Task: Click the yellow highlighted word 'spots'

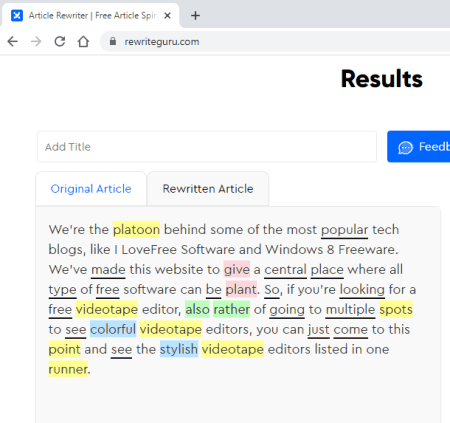Action: coord(396,310)
